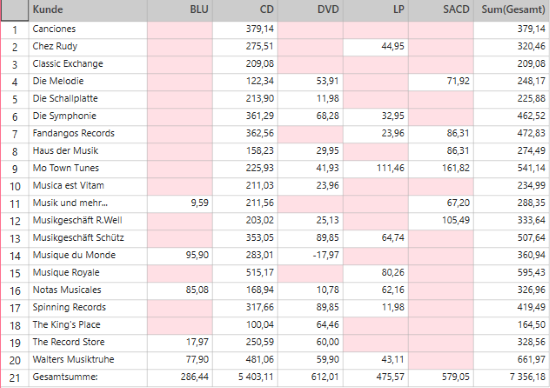Select the CD column header

click(245, 10)
